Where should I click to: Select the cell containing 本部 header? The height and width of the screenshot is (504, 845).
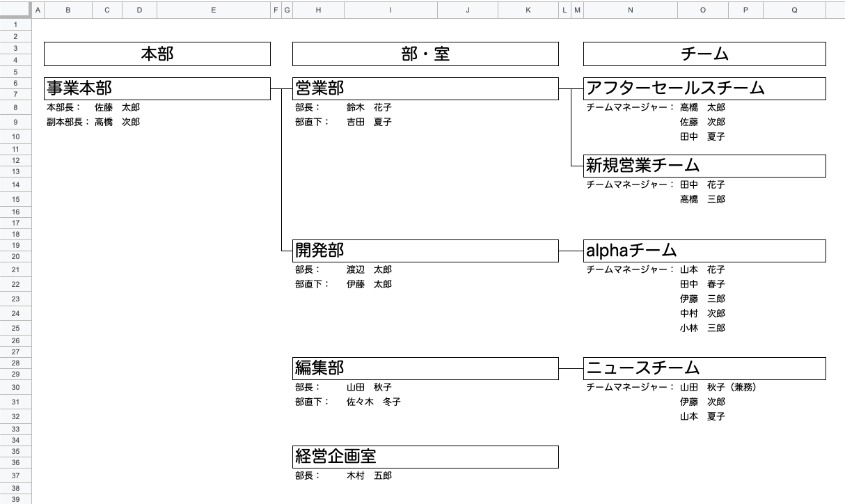pyautogui.click(x=157, y=54)
